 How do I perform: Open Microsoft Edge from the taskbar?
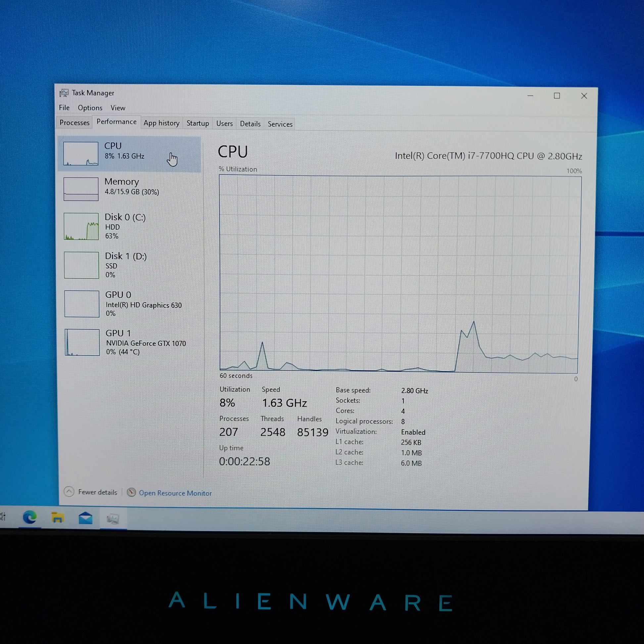click(30, 517)
